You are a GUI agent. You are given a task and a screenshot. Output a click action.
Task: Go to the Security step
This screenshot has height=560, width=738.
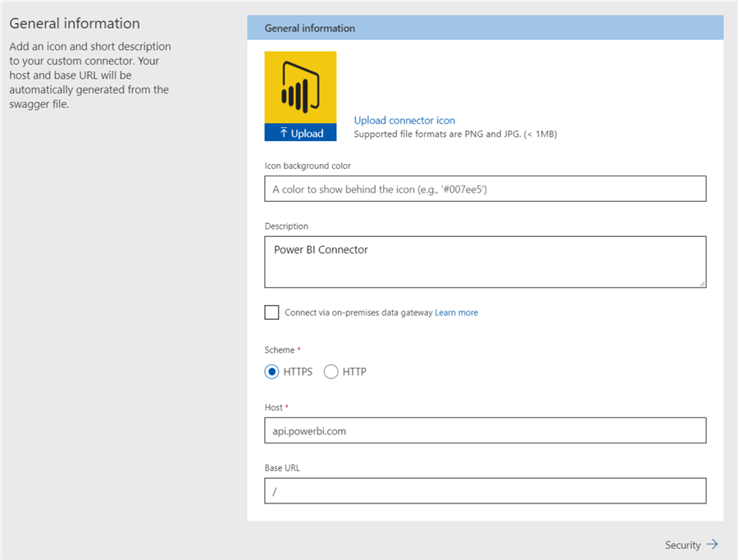click(x=691, y=544)
